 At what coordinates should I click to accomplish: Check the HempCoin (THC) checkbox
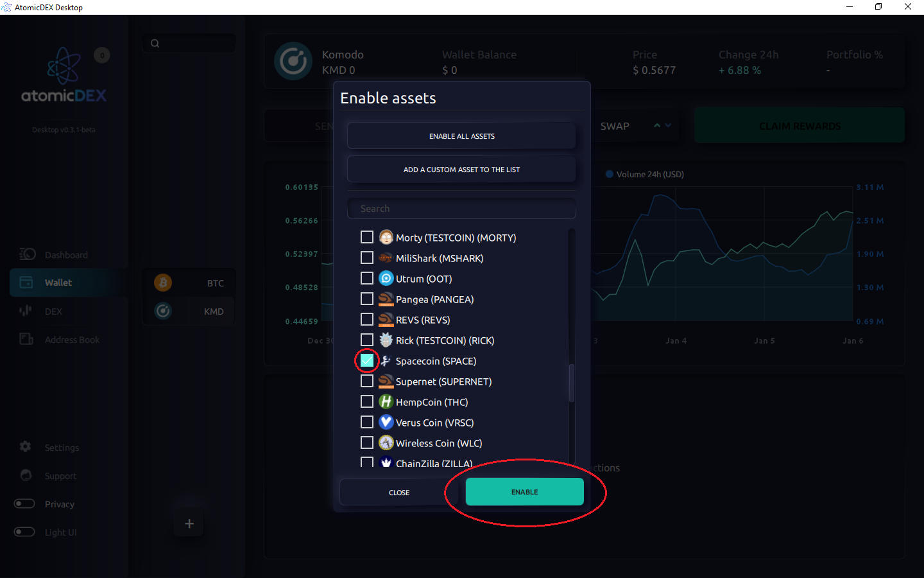367,402
